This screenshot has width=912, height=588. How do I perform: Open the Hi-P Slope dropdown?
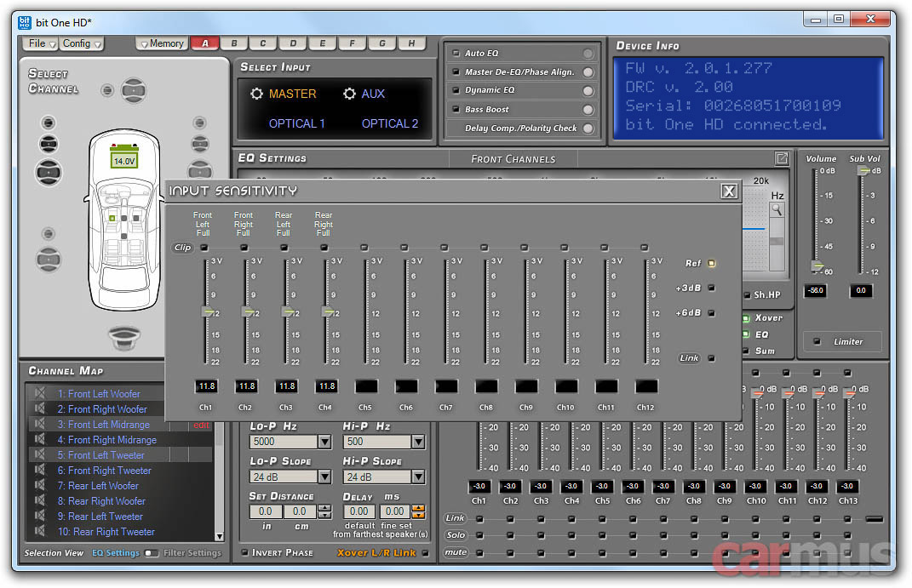[x=417, y=477]
